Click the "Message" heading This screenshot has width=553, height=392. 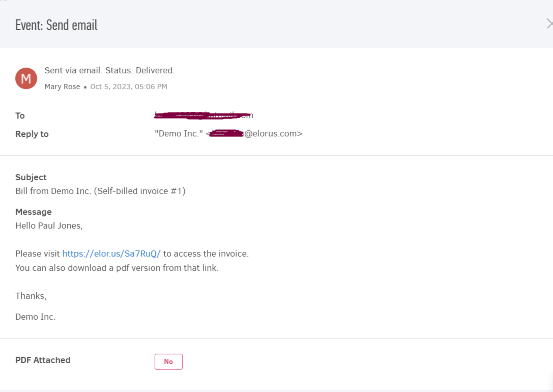point(33,212)
